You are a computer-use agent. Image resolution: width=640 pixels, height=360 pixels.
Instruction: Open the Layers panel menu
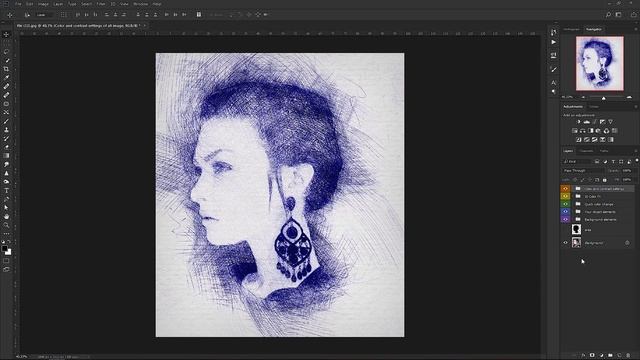pyautogui.click(x=636, y=151)
